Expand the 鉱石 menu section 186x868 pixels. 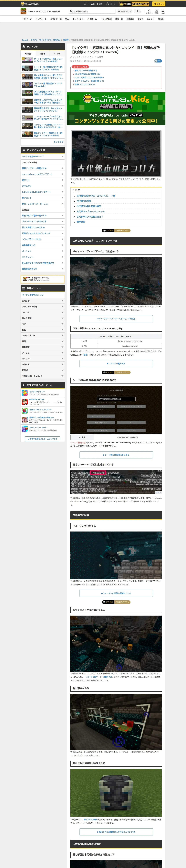point(43,330)
